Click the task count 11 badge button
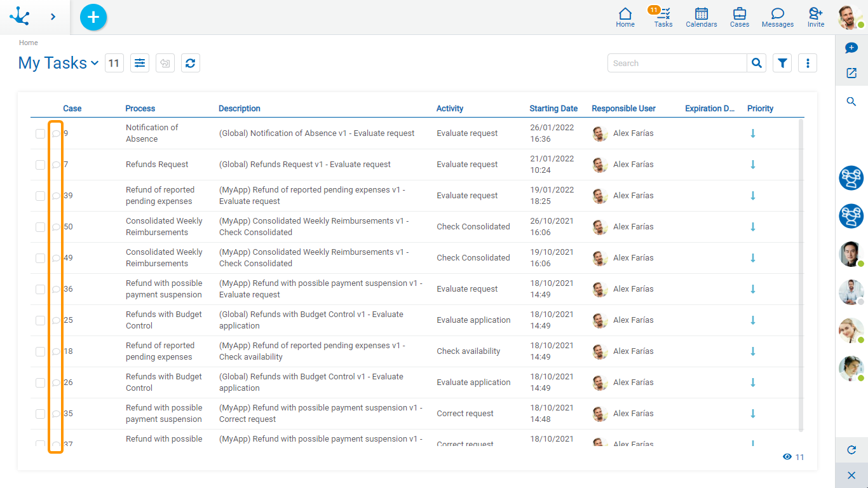Image resolution: width=868 pixels, height=488 pixels. [x=114, y=63]
